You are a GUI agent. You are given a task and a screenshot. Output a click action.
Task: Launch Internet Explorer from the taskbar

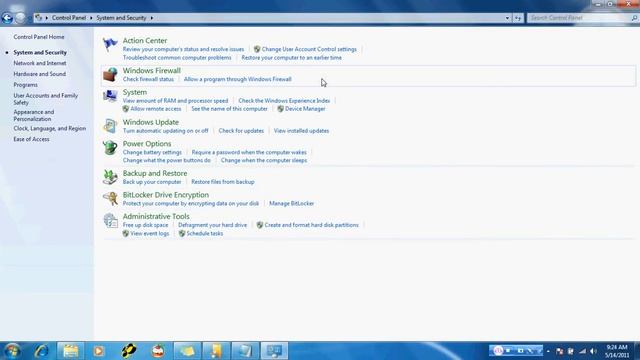(x=41, y=351)
